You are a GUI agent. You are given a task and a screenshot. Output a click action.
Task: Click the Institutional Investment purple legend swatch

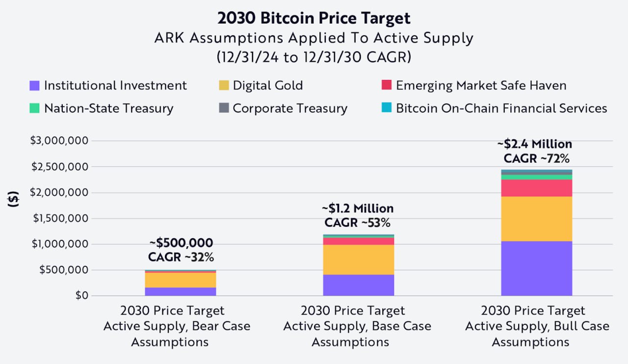(x=34, y=86)
